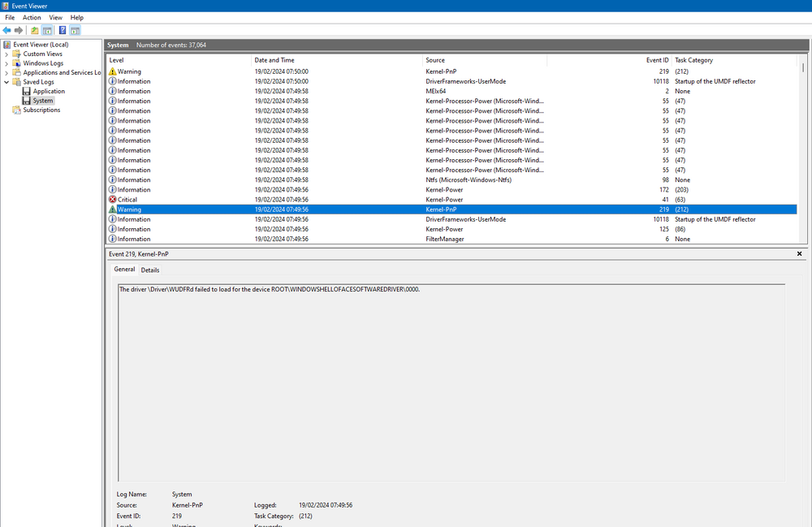The height and width of the screenshot is (527, 812).
Task: Click the Application saved log floppy icon
Action: (27, 91)
